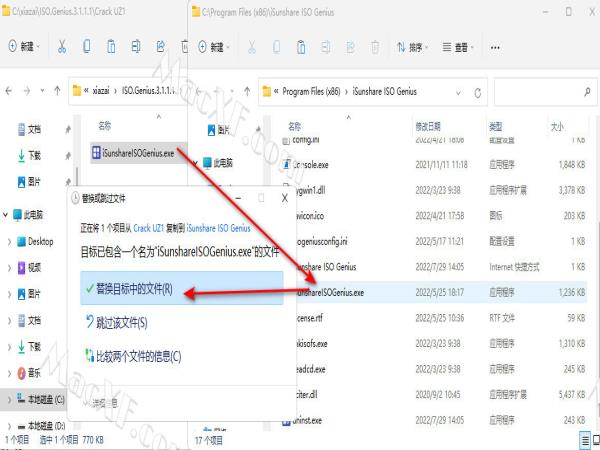Open pinned Pictures in left sidebar
Screen dimensions: 600x450
pyautogui.click(x=29, y=182)
